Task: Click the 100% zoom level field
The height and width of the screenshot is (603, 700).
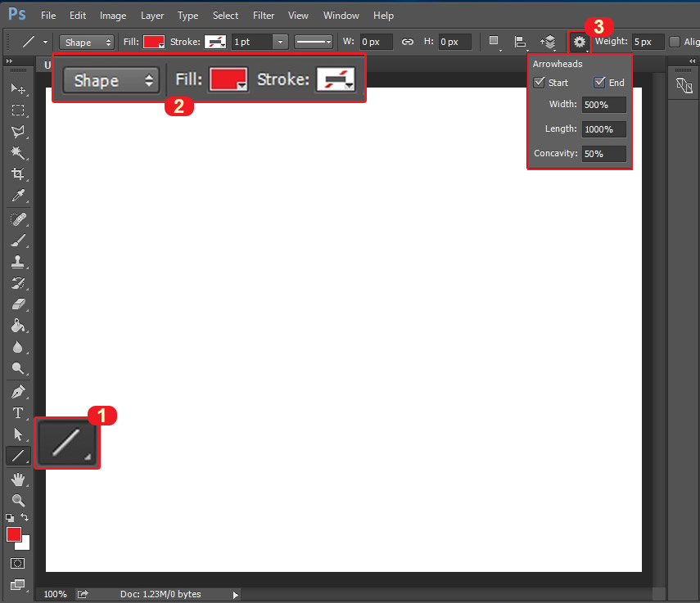Action: pyautogui.click(x=56, y=594)
